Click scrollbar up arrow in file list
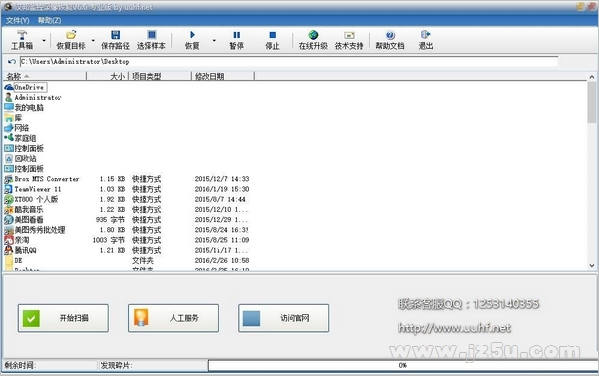The width and height of the screenshot is (599, 376). 592,77
